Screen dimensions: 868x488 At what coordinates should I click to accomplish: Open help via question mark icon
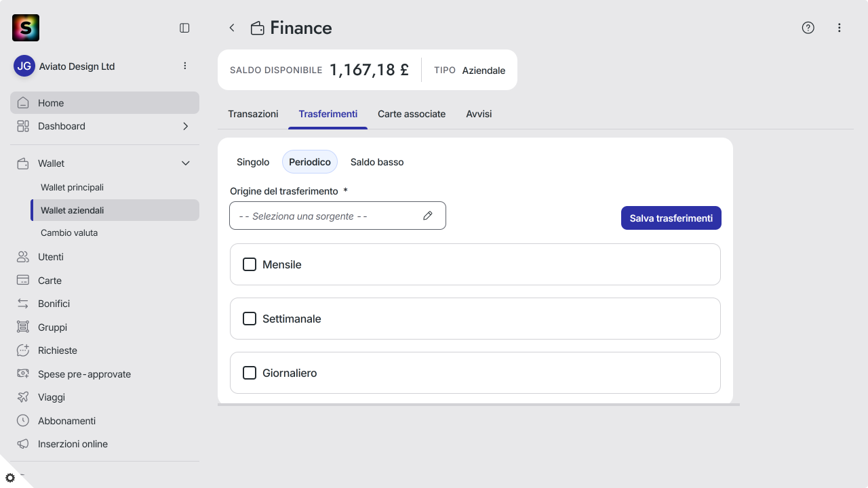point(808,28)
